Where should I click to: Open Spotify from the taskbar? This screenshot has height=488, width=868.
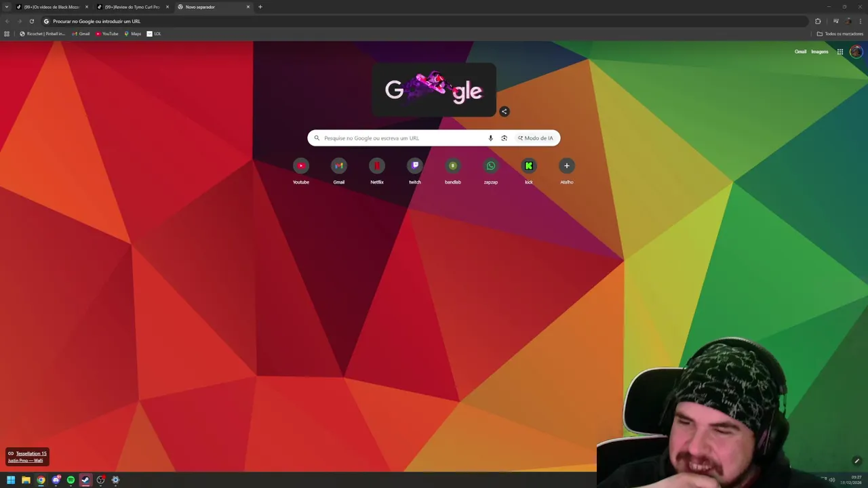(71, 480)
